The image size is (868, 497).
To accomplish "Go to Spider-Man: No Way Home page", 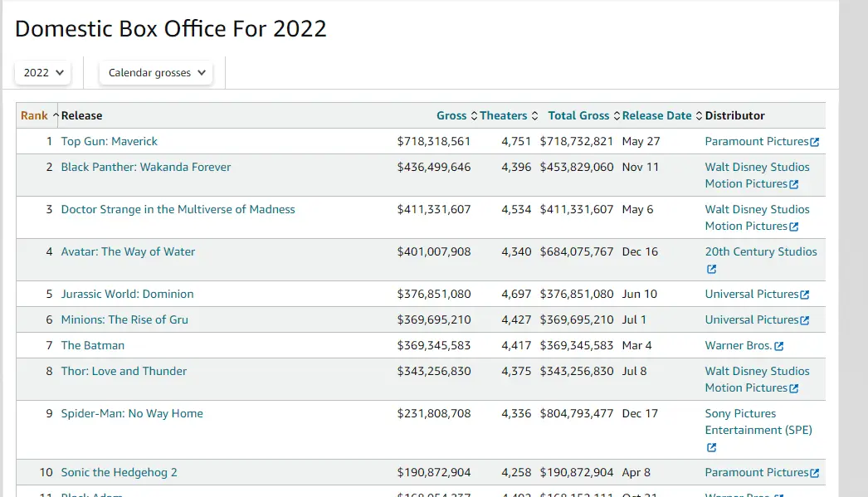I will 132,413.
